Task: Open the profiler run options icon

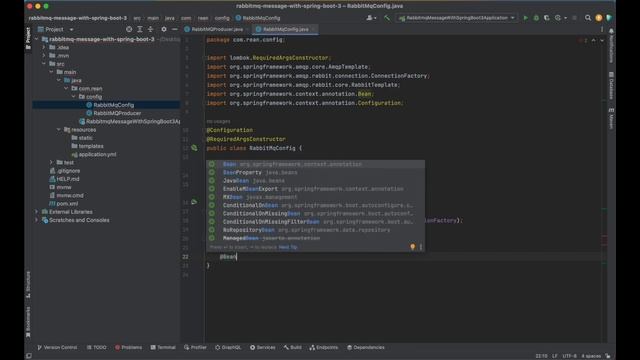Action: (x=558, y=18)
